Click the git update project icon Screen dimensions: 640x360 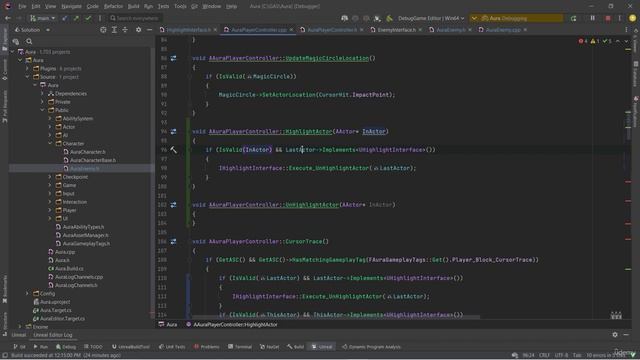pyautogui.click(x=64, y=18)
